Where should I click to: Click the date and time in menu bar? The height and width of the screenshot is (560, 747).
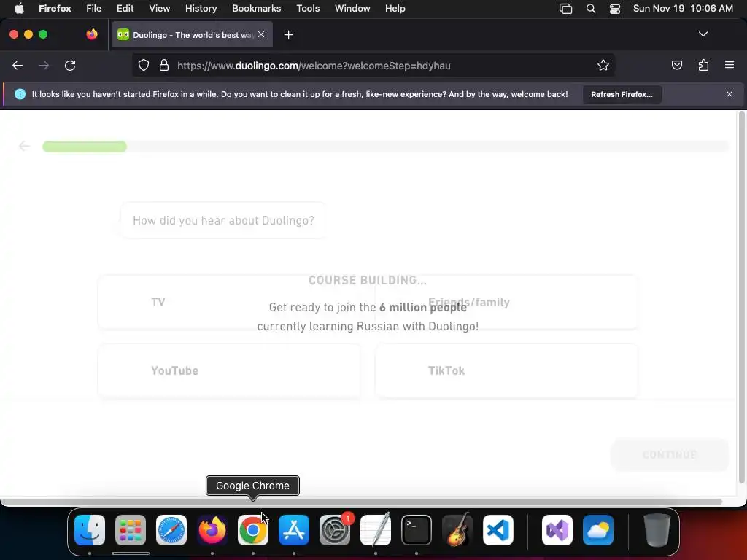coord(683,8)
